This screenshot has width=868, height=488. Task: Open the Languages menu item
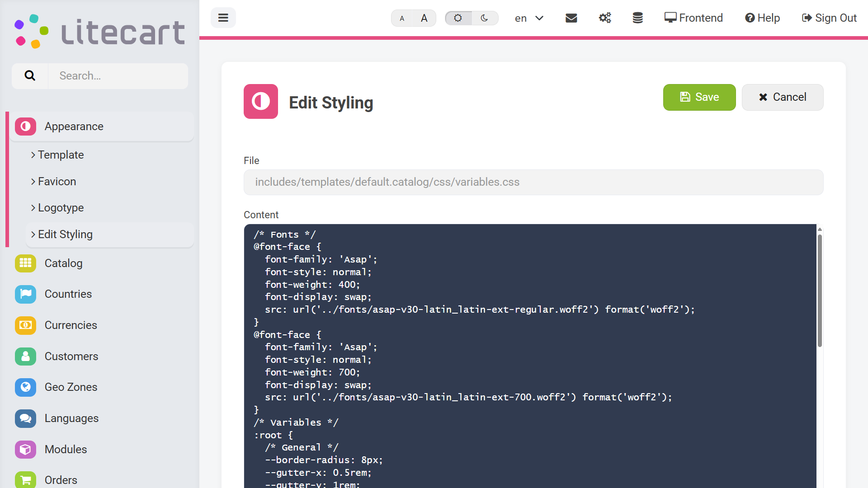pyautogui.click(x=102, y=418)
